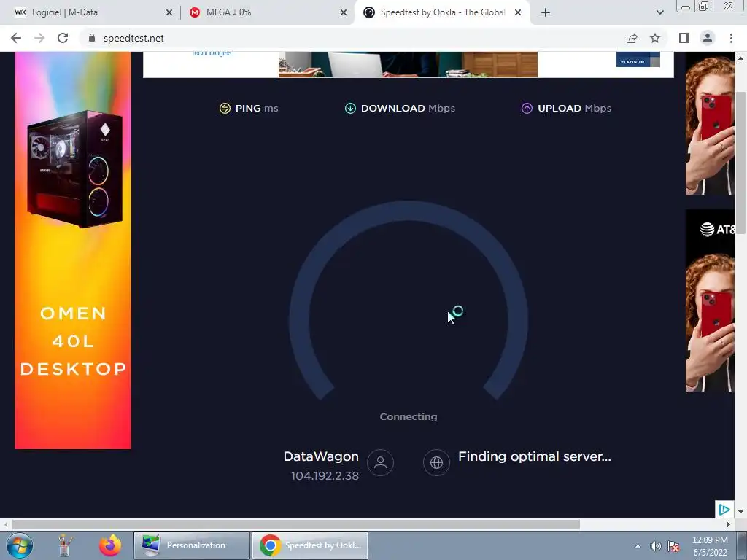Click the scroll down arrow
This screenshot has width=747, height=560.
pyautogui.click(x=740, y=512)
